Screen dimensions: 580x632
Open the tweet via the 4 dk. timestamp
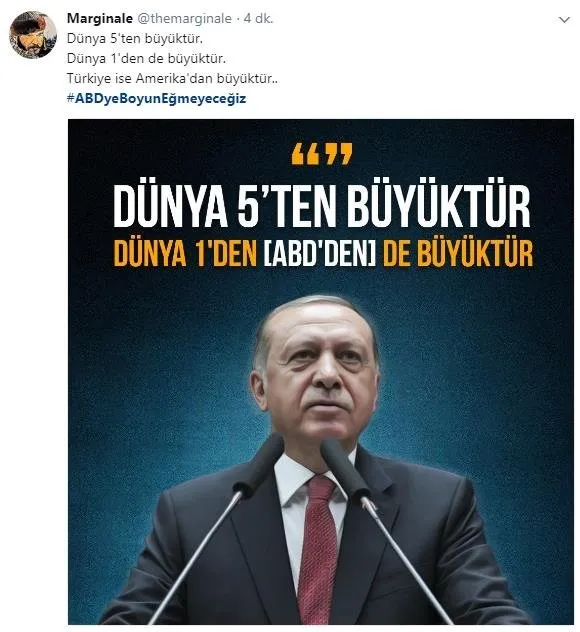coord(258,19)
